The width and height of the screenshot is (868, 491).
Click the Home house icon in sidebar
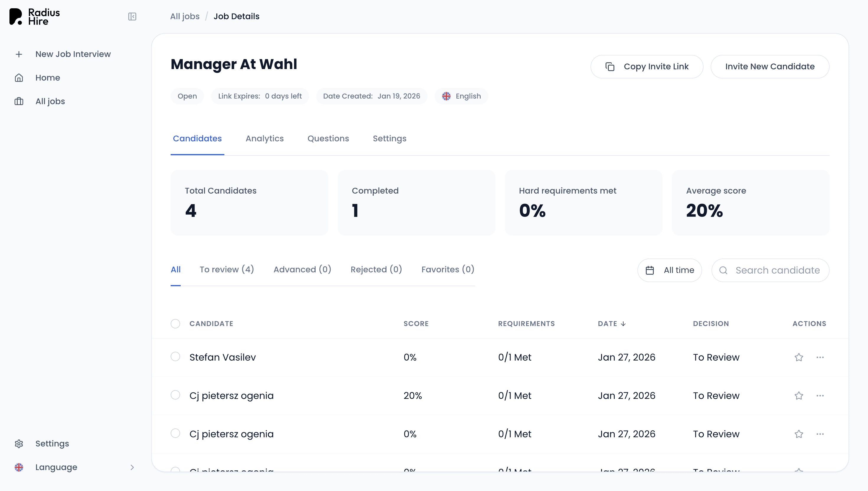tap(19, 78)
